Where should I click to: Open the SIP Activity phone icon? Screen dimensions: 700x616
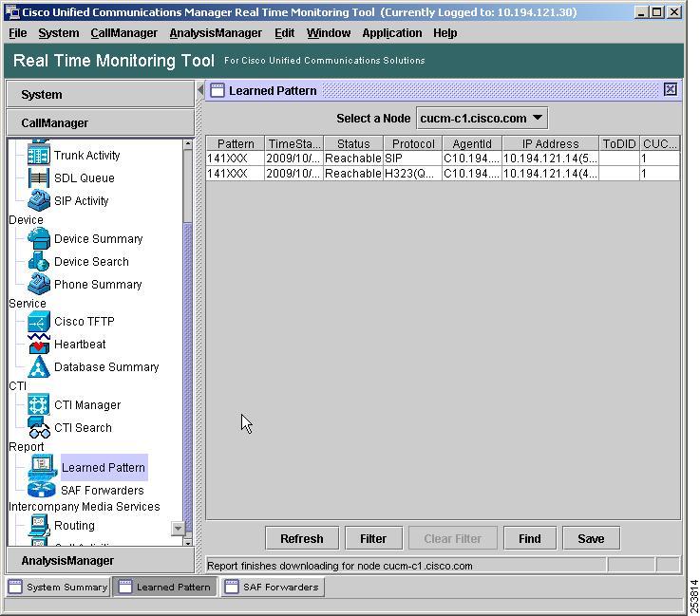click(x=39, y=200)
